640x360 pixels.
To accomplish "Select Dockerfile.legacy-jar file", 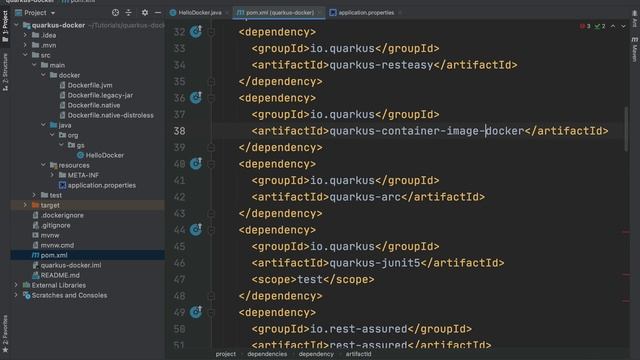I will point(100,95).
